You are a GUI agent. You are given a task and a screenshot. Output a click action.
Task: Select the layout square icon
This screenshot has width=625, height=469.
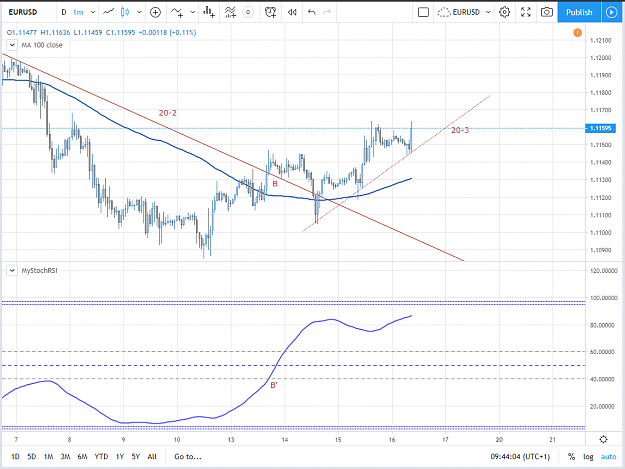[x=423, y=12]
